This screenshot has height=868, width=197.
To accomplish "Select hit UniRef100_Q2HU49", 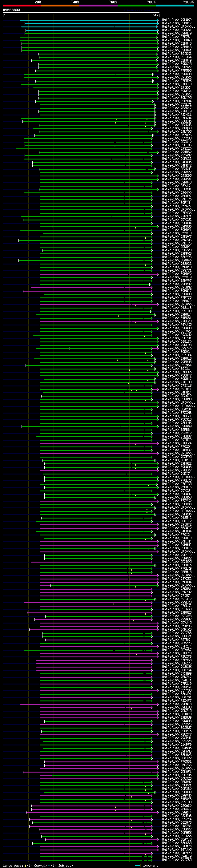I will pyautogui.click(x=177, y=60).
